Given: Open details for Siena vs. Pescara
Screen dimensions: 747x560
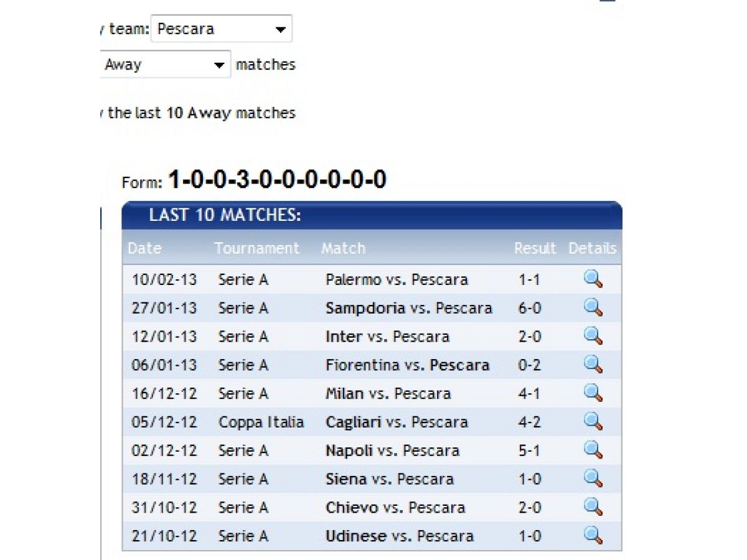Looking at the screenshot, I should 593,479.
